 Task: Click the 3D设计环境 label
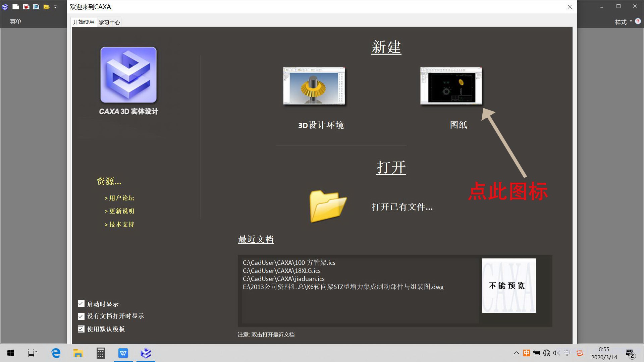point(321,125)
